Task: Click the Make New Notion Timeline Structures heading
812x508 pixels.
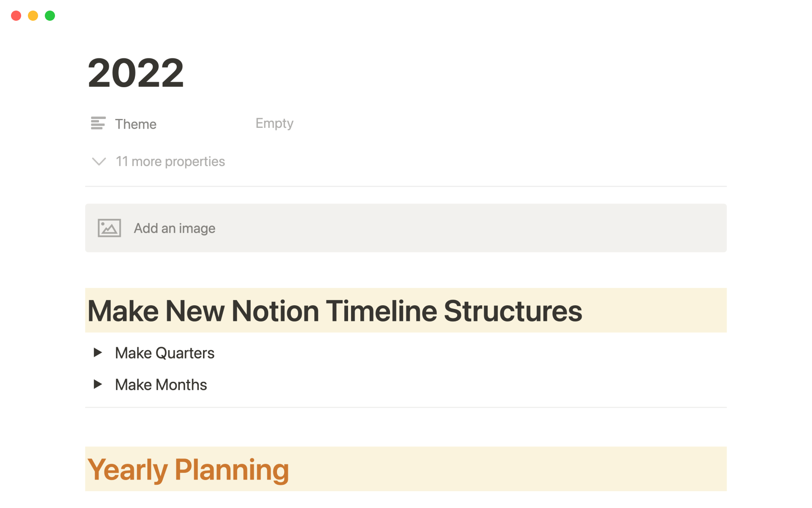Action: tap(335, 311)
